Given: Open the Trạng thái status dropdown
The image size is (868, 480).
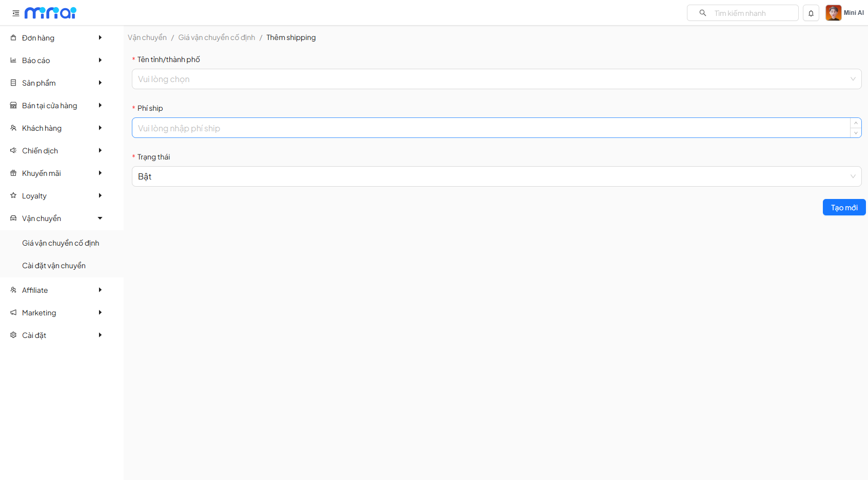Looking at the screenshot, I should [496, 176].
